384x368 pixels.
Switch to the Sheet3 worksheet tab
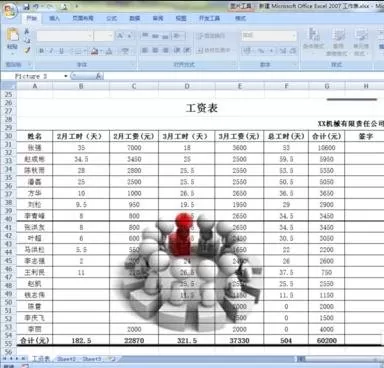coord(92,359)
